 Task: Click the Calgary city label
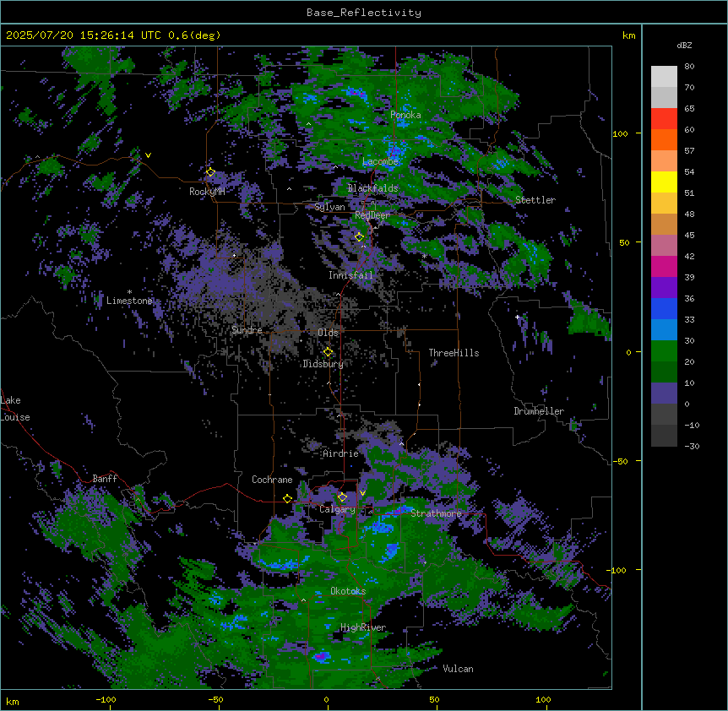[337, 509]
